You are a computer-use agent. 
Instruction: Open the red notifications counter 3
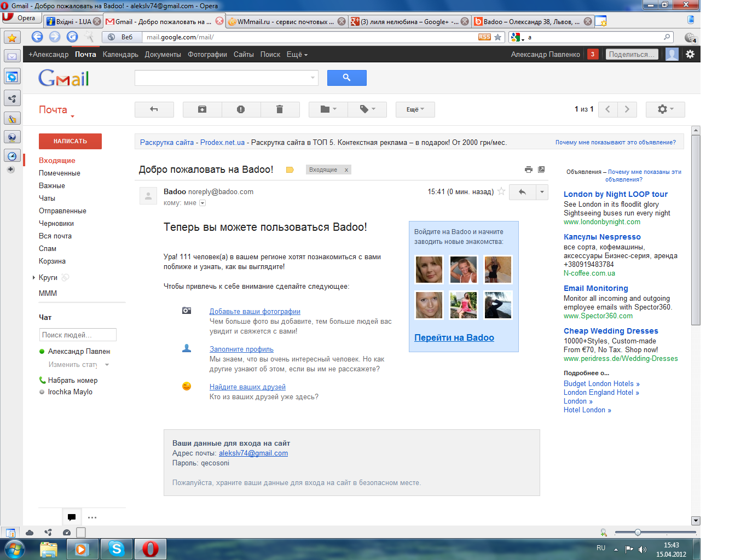pos(592,54)
